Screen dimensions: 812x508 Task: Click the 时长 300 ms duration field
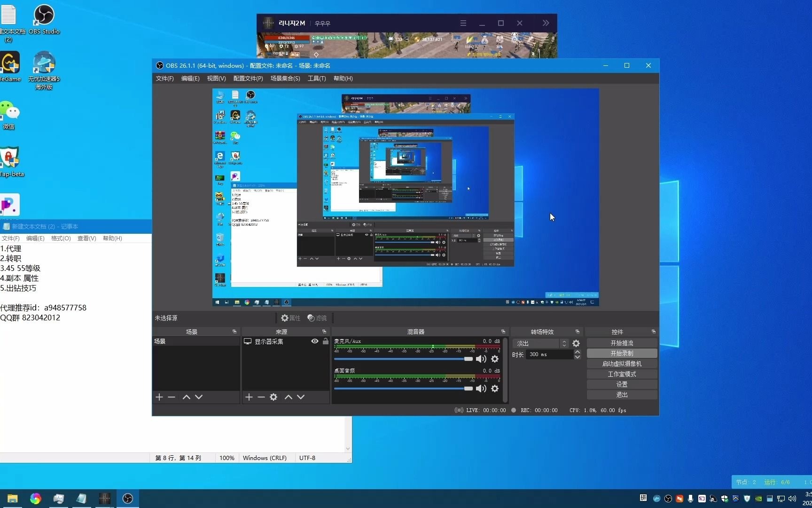click(x=550, y=355)
